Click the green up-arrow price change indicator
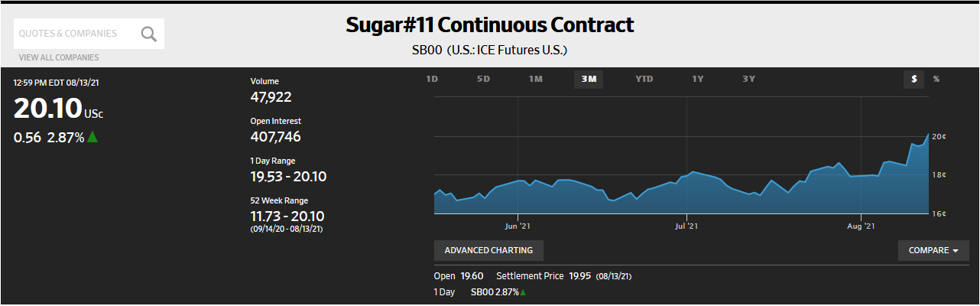 92,137
